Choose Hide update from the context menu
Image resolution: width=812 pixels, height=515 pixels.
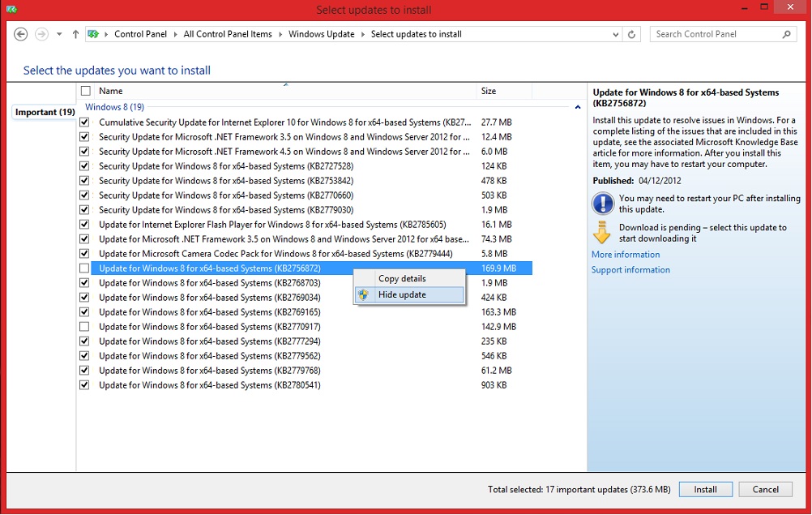pyautogui.click(x=409, y=294)
